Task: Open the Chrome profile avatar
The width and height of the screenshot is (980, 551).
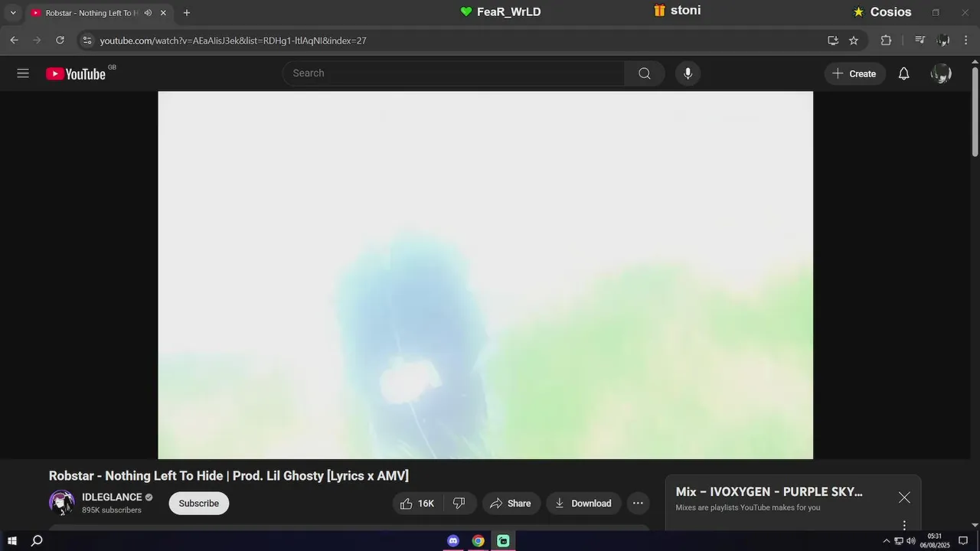Action: [x=943, y=41]
